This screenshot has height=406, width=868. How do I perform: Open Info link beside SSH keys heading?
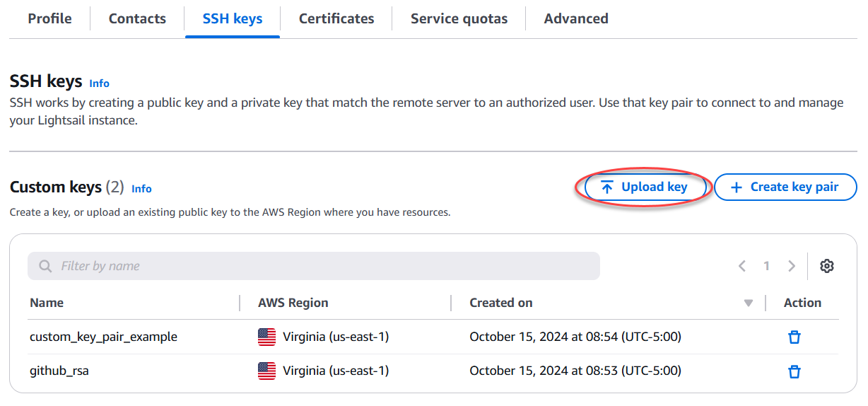(99, 83)
